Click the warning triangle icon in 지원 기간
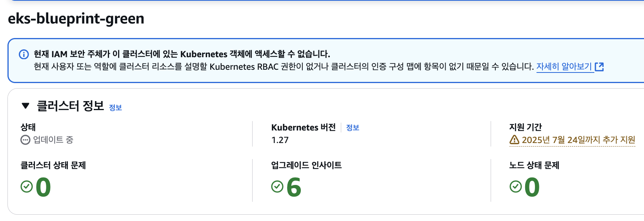This screenshot has width=644, height=221. (514, 139)
